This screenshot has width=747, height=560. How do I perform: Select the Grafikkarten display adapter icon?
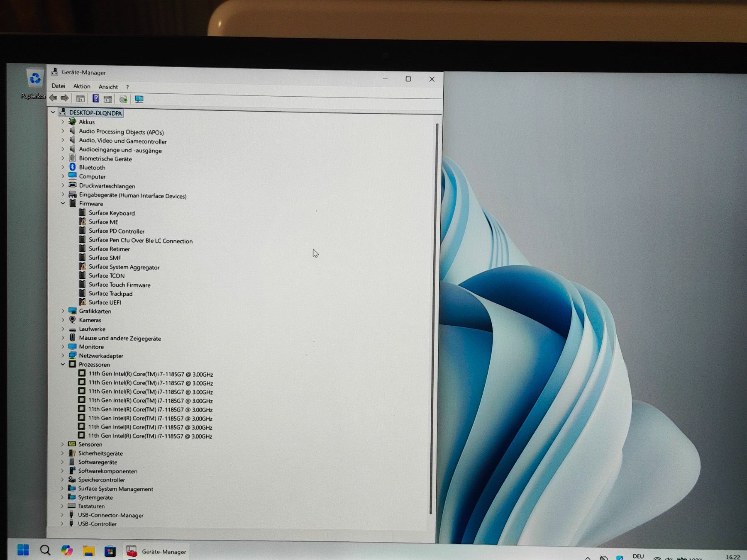click(x=73, y=311)
